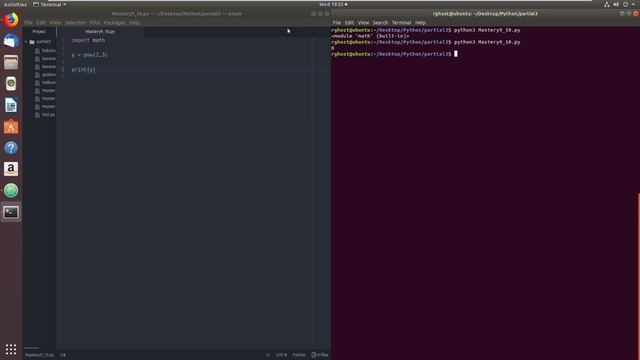The height and width of the screenshot is (360, 640).
Task: Click the 'import math' code line
Action: pyautogui.click(x=88, y=40)
